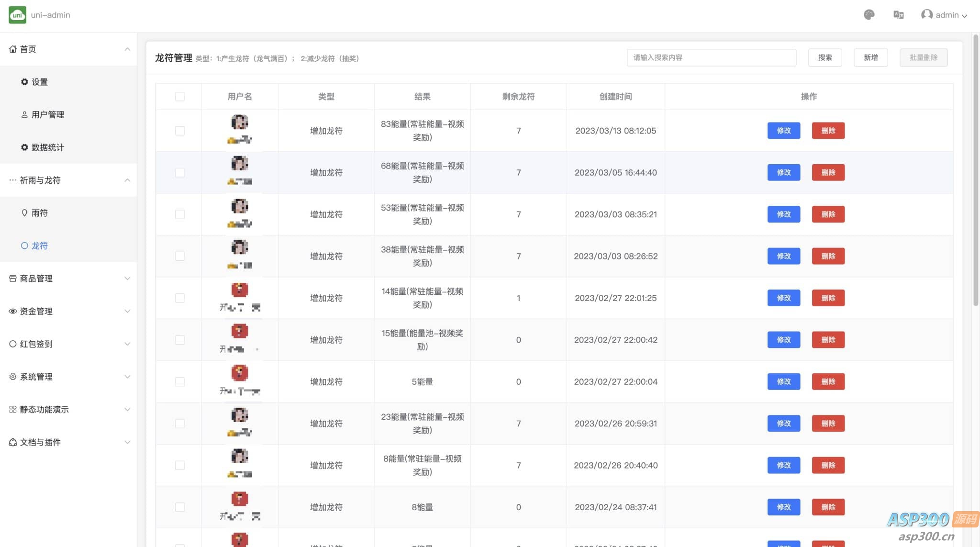Expand the 商品管理 menu chevron
Image resolution: width=980 pixels, height=547 pixels.
pyautogui.click(x=127, y=279)
